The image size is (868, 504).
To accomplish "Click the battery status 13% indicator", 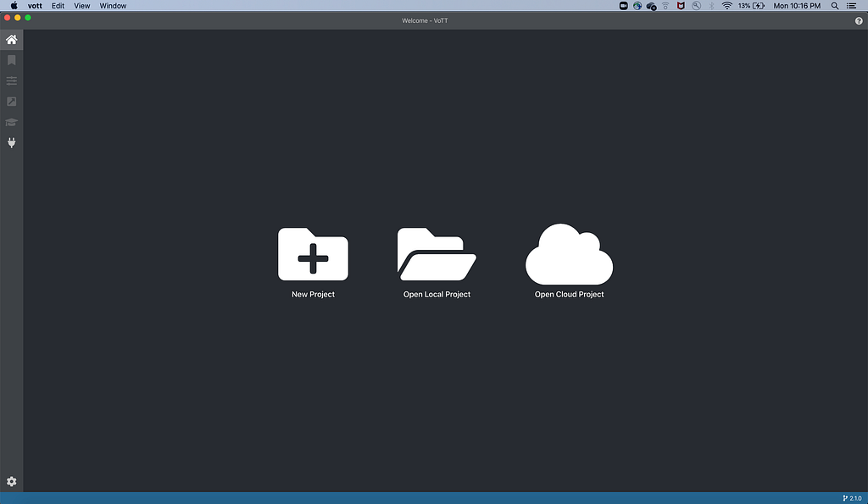I will 751,6.
